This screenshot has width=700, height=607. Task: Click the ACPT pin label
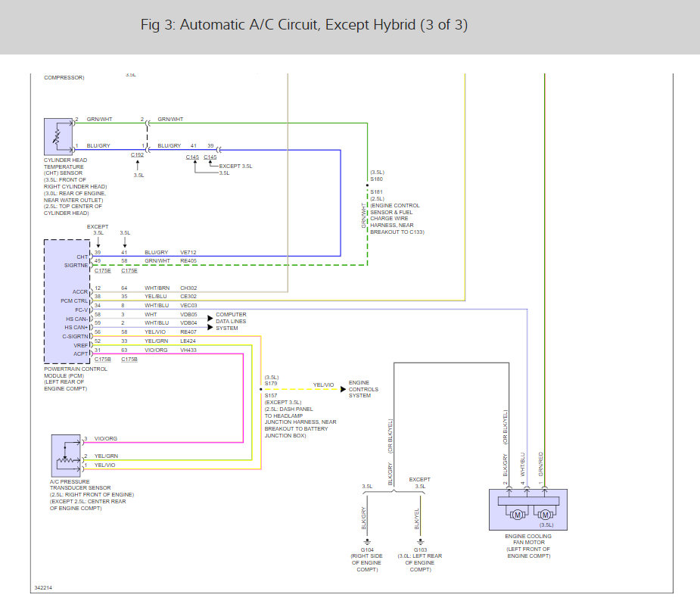(81, 353)
